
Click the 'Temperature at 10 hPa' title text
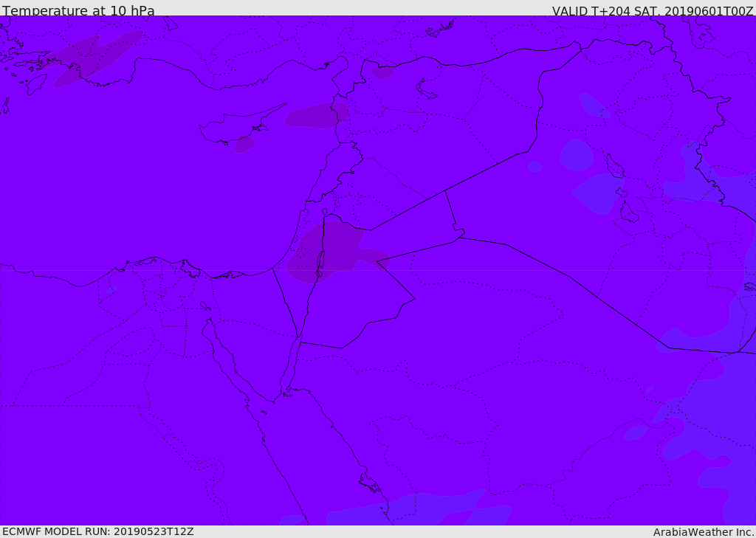78,10
